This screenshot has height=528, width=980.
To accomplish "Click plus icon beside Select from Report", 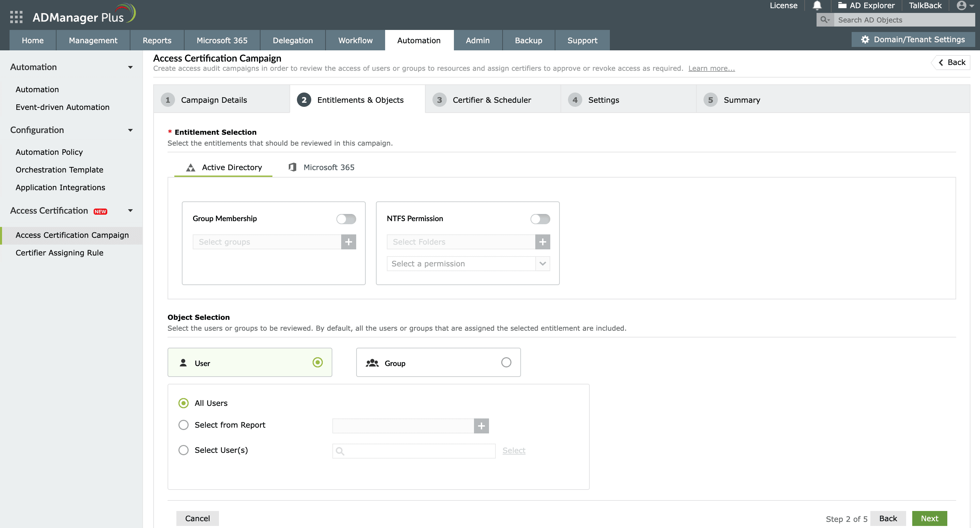I will [x=481, y=426].
